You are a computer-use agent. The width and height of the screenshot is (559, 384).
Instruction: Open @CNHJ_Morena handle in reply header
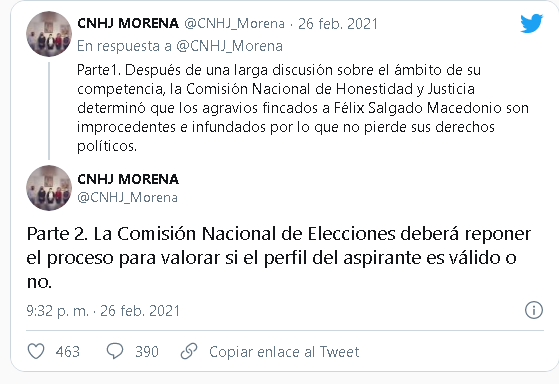click(x=235, y=24)
